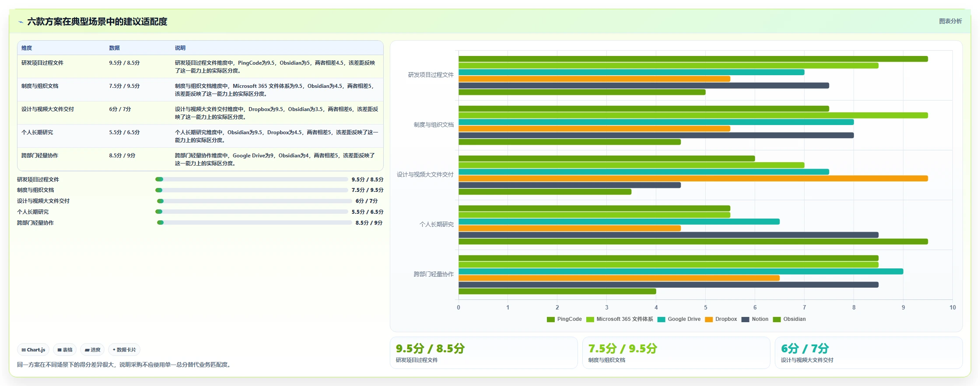The height and width of the screenshot is (386, 980).
Task: Click orange Dropbox bar in 个人长期研究 group
Action: 570,228
